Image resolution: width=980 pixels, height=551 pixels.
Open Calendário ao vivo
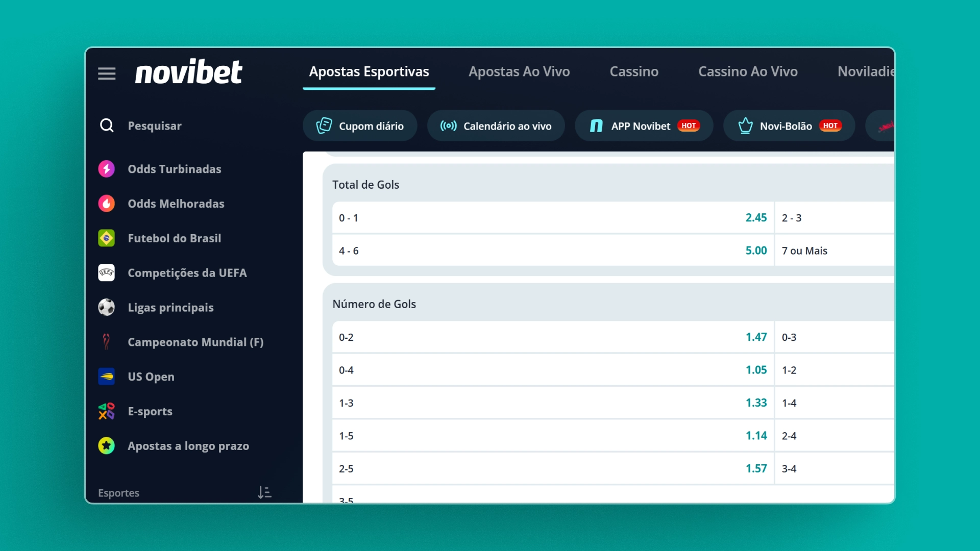point(496,126)
